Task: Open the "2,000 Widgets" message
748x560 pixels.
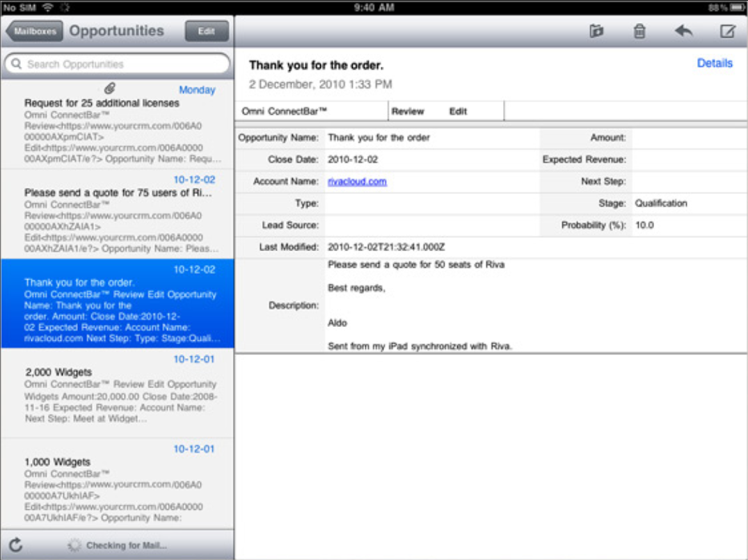Action: (118, 393)
